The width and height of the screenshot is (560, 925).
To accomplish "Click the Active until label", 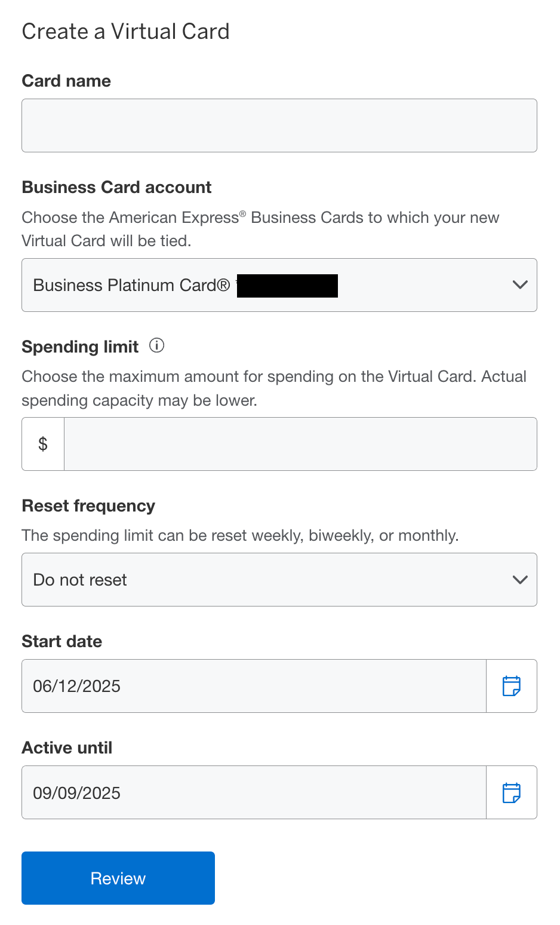I will [67, 748].
